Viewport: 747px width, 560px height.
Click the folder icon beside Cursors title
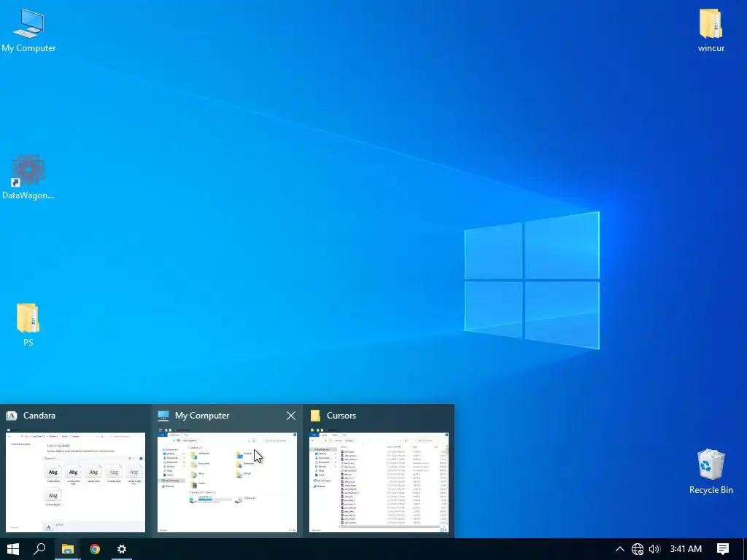tap(315, 416)
